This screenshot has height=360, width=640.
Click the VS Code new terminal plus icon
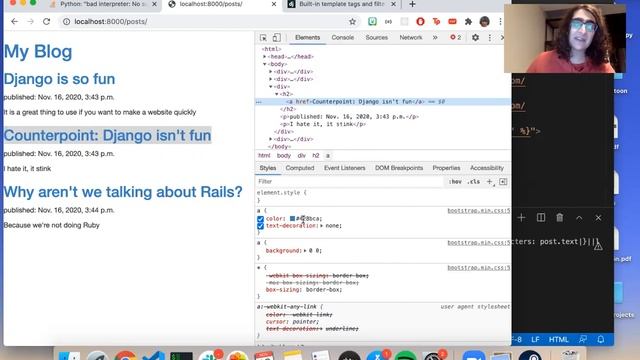521,218
